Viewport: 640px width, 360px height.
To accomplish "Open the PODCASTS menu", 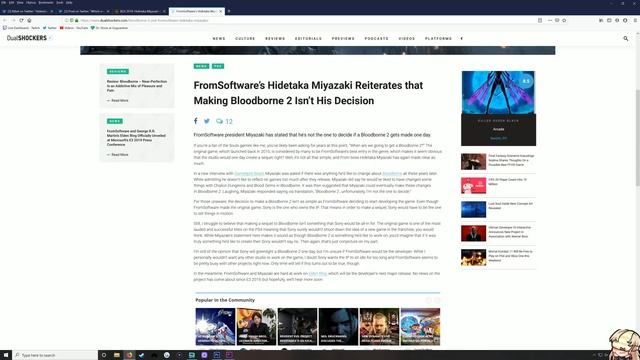I will pyautogui.click(x=376, y=38).
